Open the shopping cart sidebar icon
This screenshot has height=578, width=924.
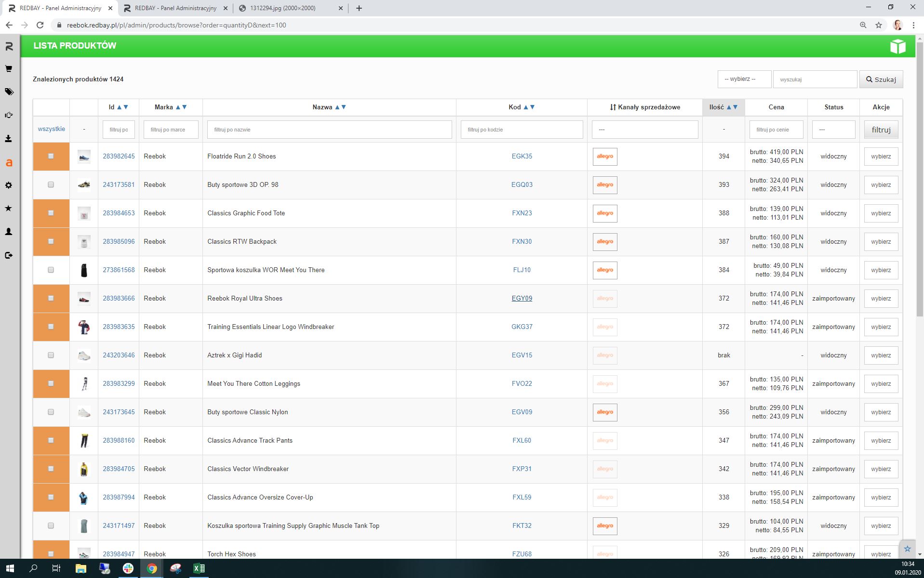pos(9,69)
